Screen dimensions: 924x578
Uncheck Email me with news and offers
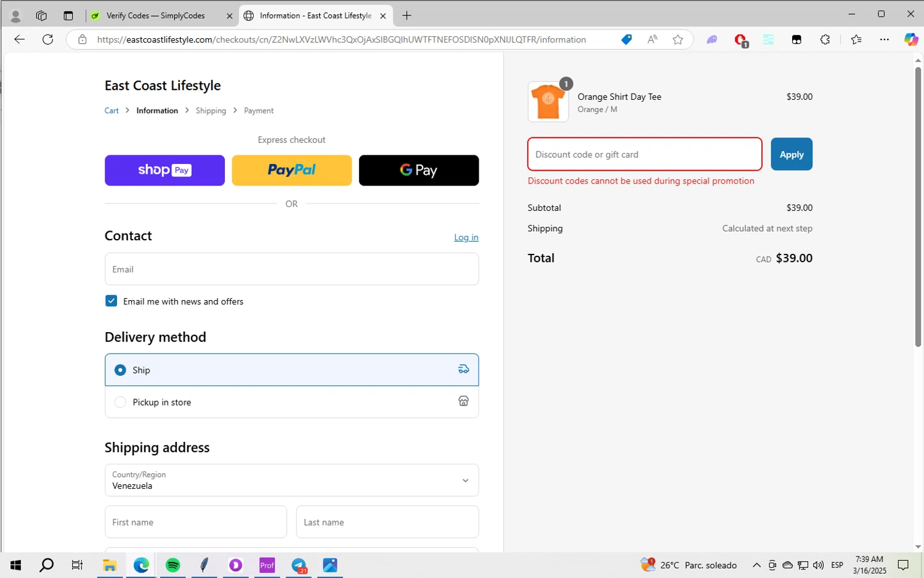point(111,301)
